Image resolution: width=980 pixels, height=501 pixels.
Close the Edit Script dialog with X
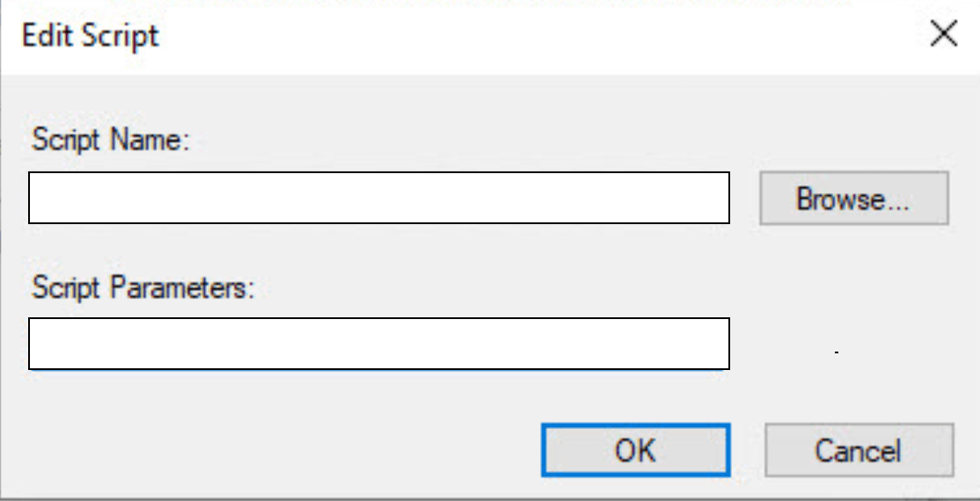943,35
